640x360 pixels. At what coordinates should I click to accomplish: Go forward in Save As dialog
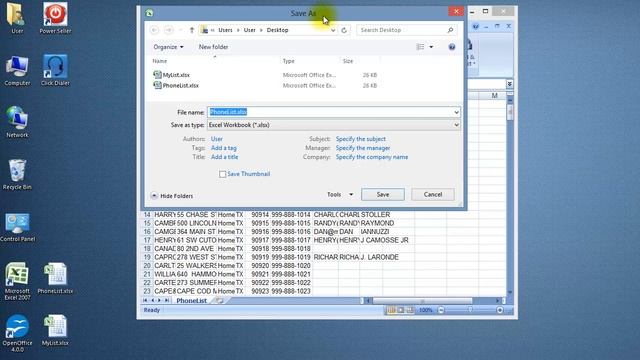[x=169, y=30]
